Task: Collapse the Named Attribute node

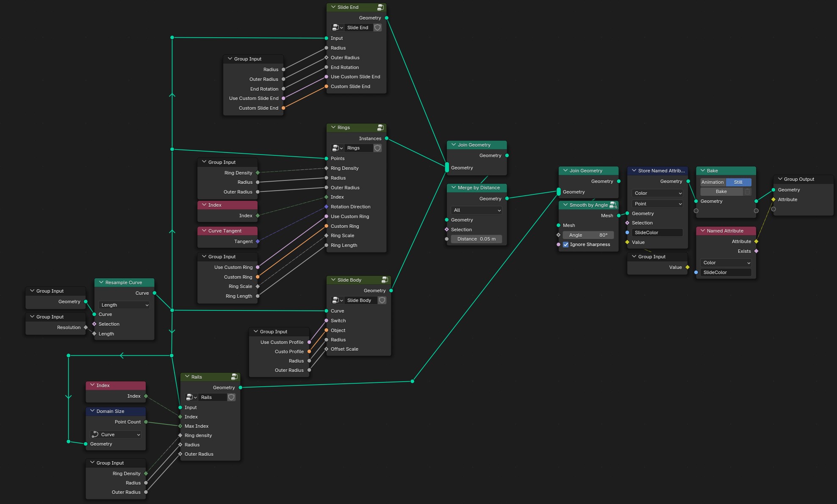Action: [702, 231]
